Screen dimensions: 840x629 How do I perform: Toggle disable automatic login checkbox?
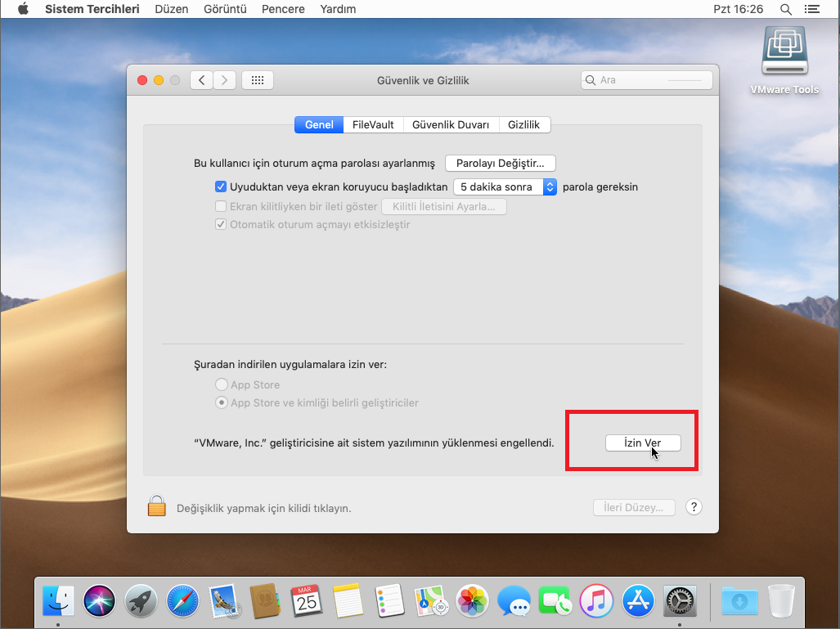[221, 224]
